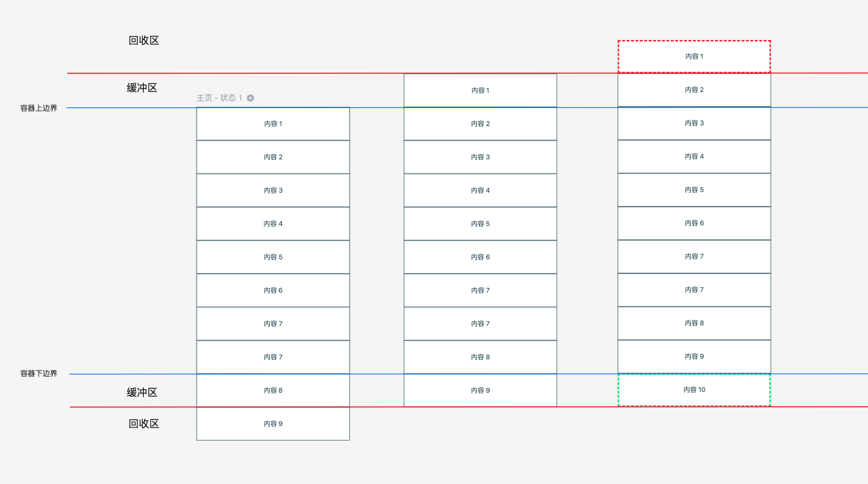This screenshot has height=484, width=868.
Task: Pick 内容 5 in the middle column
Action: tap(480, 224)
